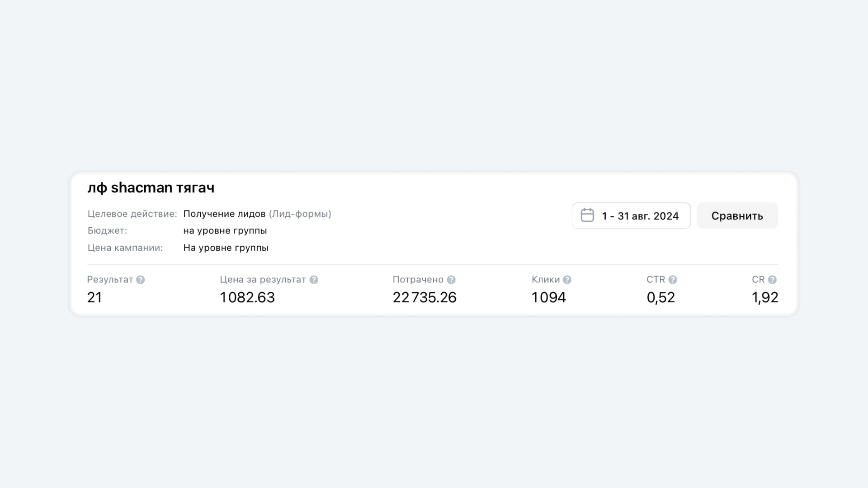Click the Бюджет label
The height and width of the screenshot is (488, 868).
pos(107,231)
